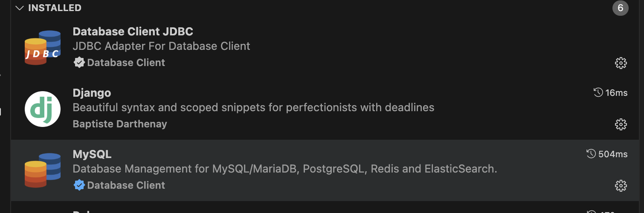Screen dimensions: 644x213
Task: Click the Django 16ms activation time clock icon
Action: (598, 92)
